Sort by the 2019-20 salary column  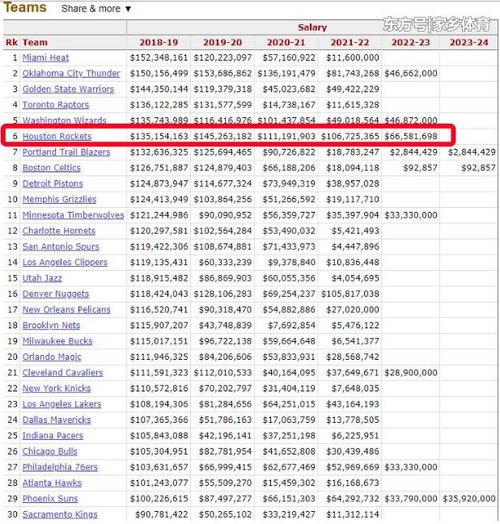click(x=223, y=42)
